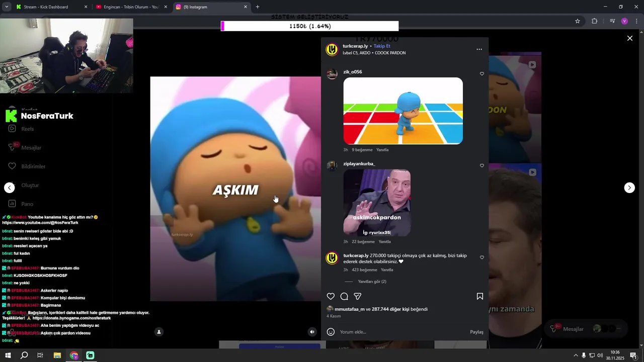Open Pano in Instagram sidebar

coord(21,204)
